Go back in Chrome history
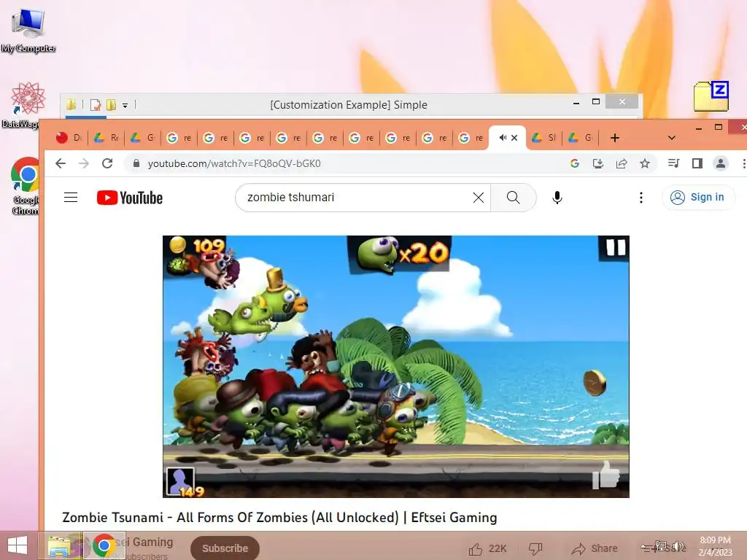The image size is (747, 560). coord(61,164)
